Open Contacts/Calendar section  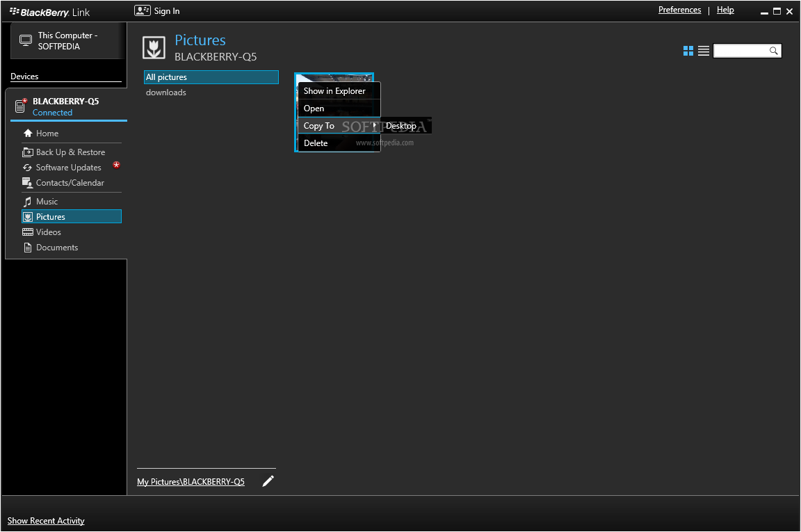[72, 183]
